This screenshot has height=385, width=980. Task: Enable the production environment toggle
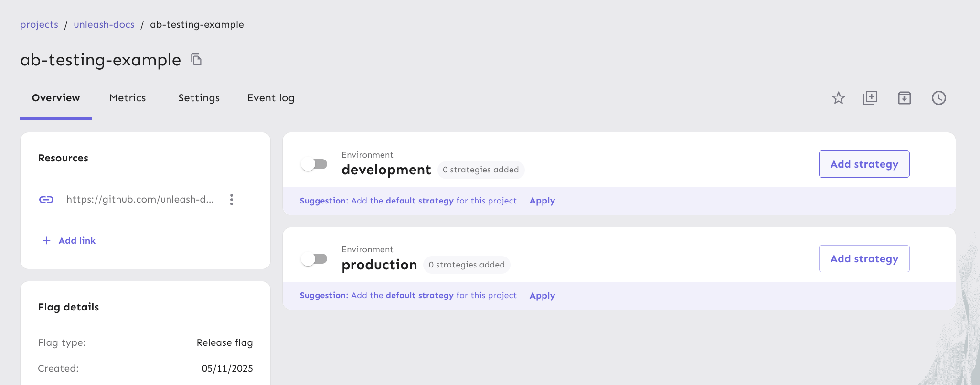coord(314,259)
